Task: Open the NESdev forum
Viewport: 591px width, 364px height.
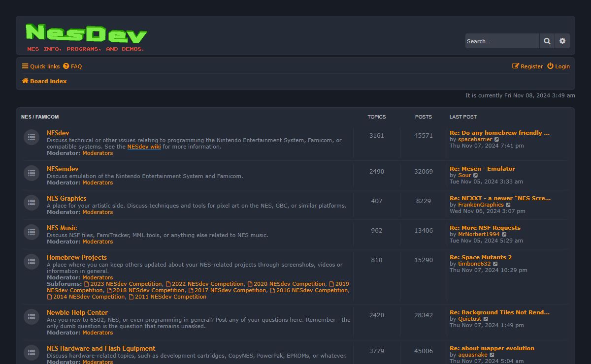Action: pyautogui.click(x=58, y=133)
